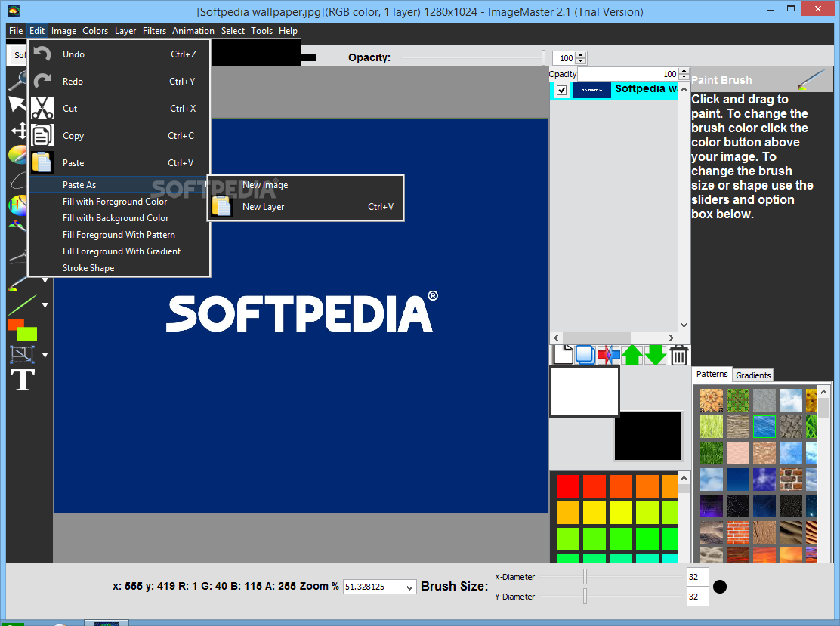Click Fill with Foreground Color
Image resolution: width=840 pixels, height=626 pixels.
pos(119,202)
